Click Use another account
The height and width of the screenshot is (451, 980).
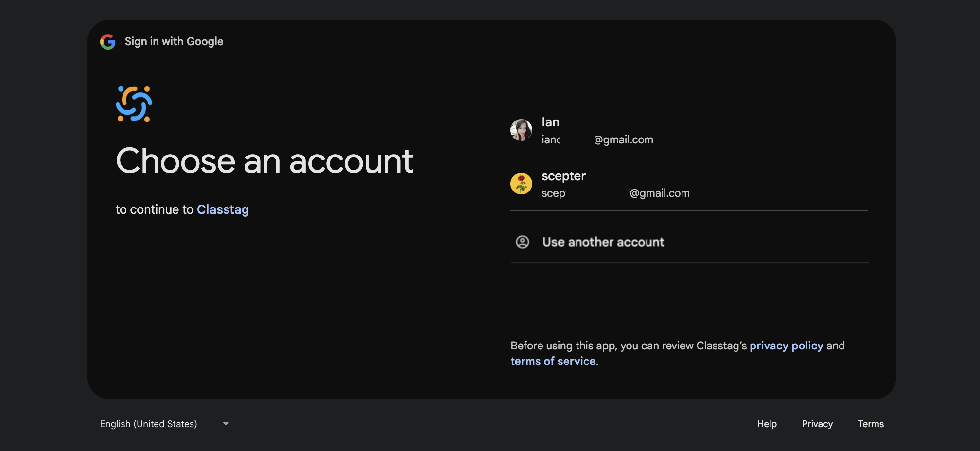[689, 242]
